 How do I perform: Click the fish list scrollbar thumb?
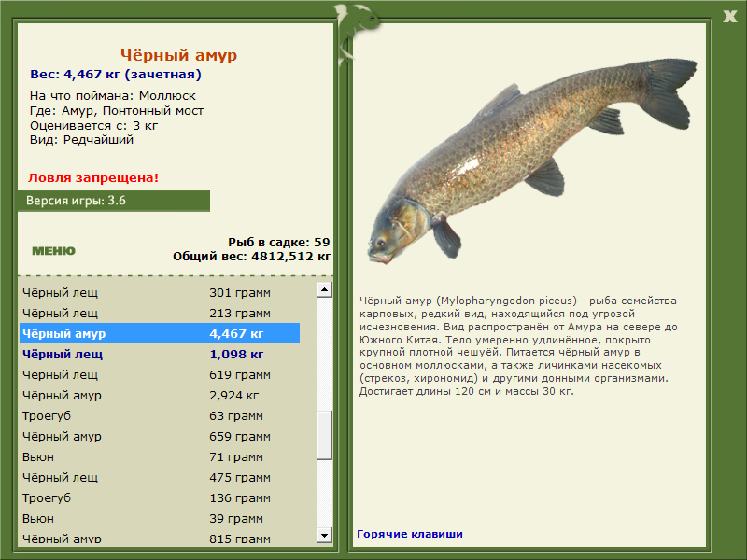pos(324,436)
